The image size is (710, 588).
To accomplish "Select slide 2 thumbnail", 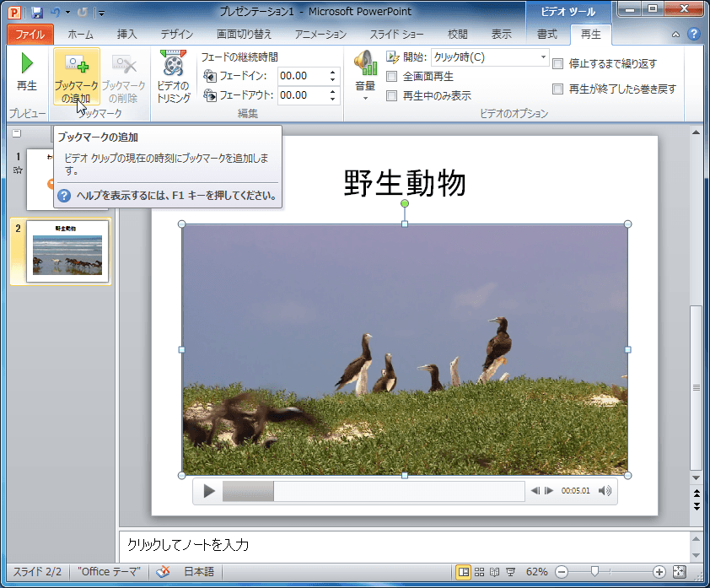I will [67, 251].
